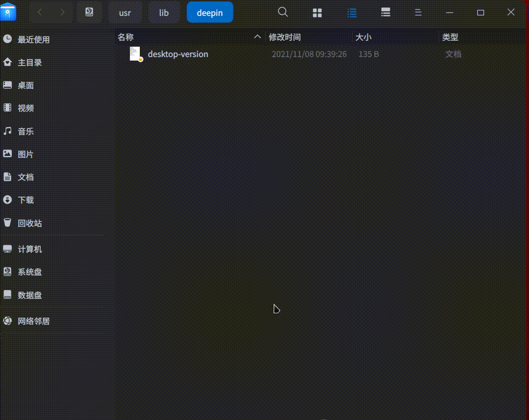Open the lib folder via breadcrumb

(164, 12)
